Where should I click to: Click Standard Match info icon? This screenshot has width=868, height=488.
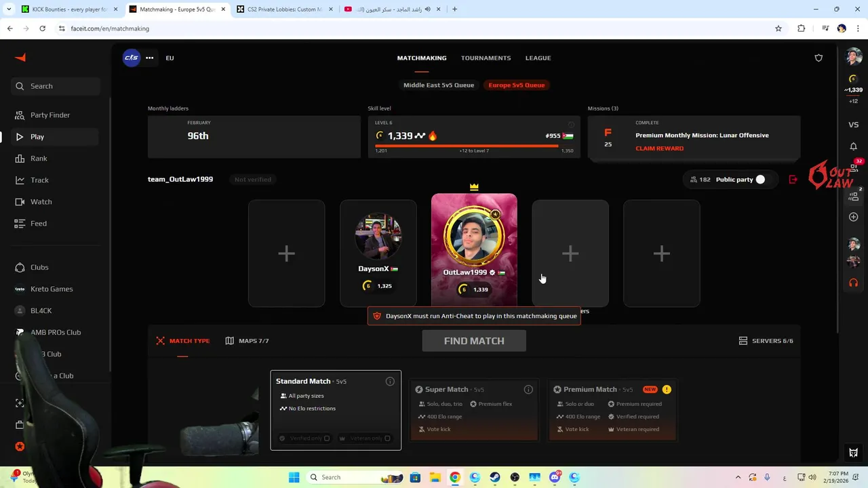[x=390, y=382]
